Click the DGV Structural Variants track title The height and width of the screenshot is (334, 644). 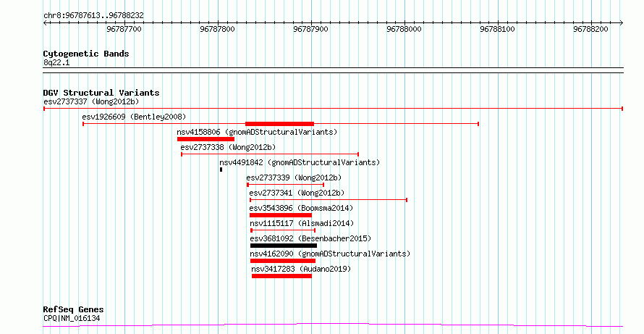pos(101,93)
